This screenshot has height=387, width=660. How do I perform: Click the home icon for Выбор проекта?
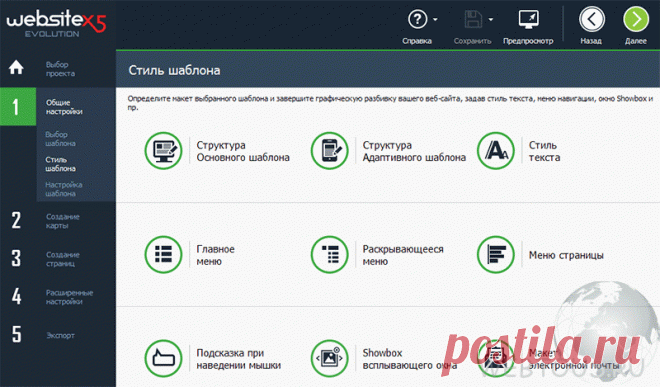[x=16, y=67]
